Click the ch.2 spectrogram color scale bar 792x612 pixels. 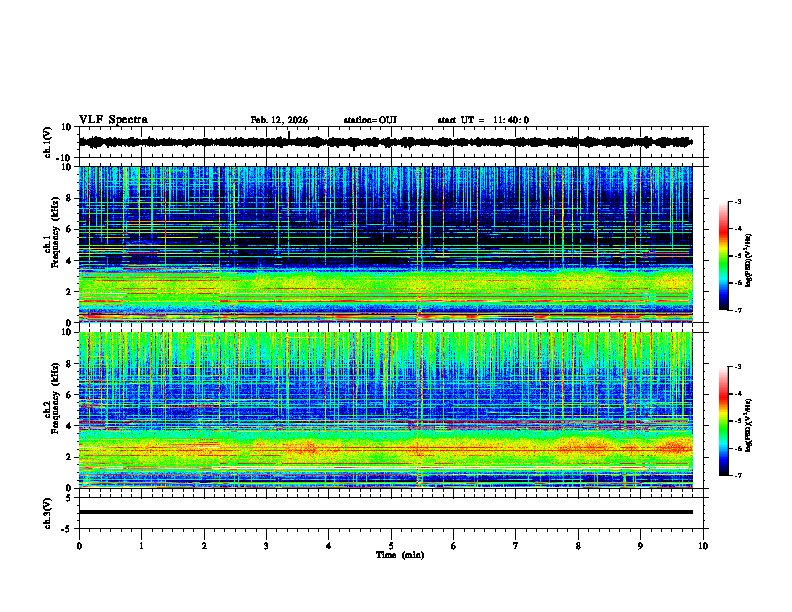point(724,421)
